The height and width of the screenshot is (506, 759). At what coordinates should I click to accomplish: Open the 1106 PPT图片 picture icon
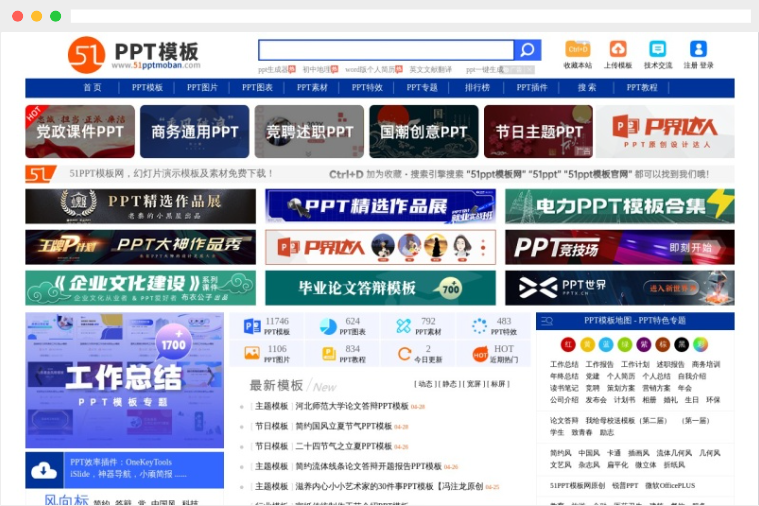[252, 353]
